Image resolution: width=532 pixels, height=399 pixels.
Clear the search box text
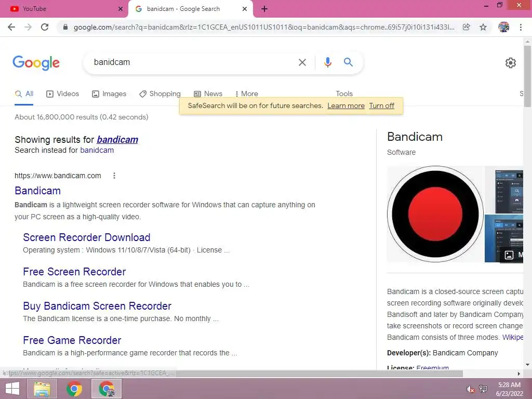pos(302,62)
